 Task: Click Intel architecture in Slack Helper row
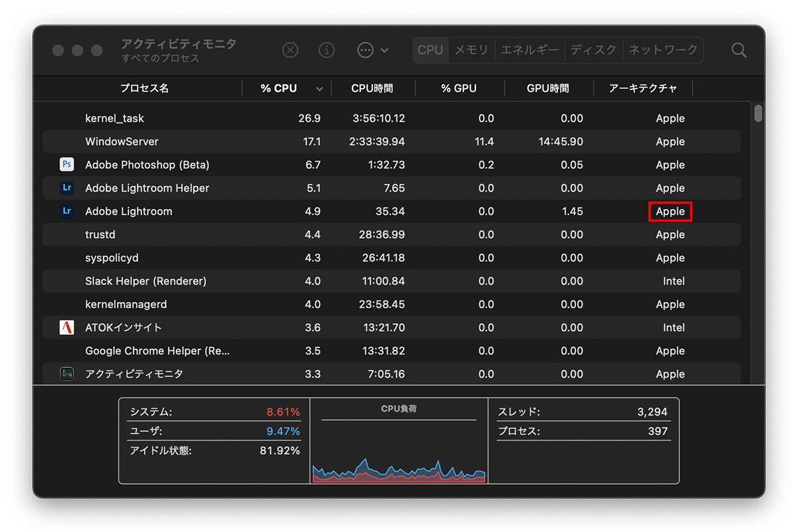pyautogui.click(x=674, y=281)
